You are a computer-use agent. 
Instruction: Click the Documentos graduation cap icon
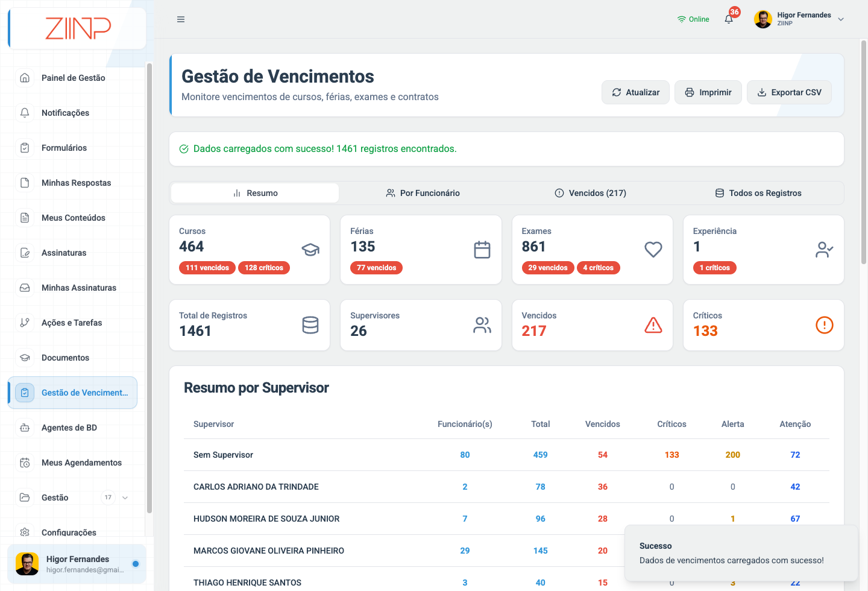(25, 358)
